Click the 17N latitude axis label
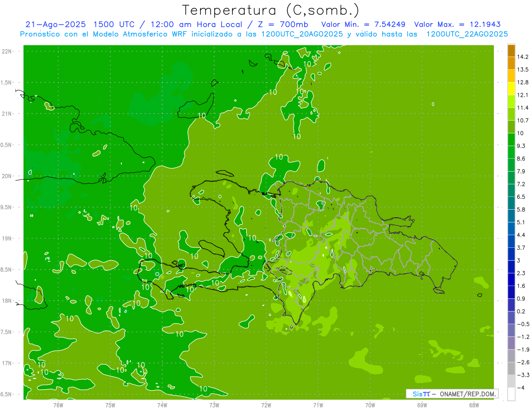532x411 pixels. tap(6, 364)
